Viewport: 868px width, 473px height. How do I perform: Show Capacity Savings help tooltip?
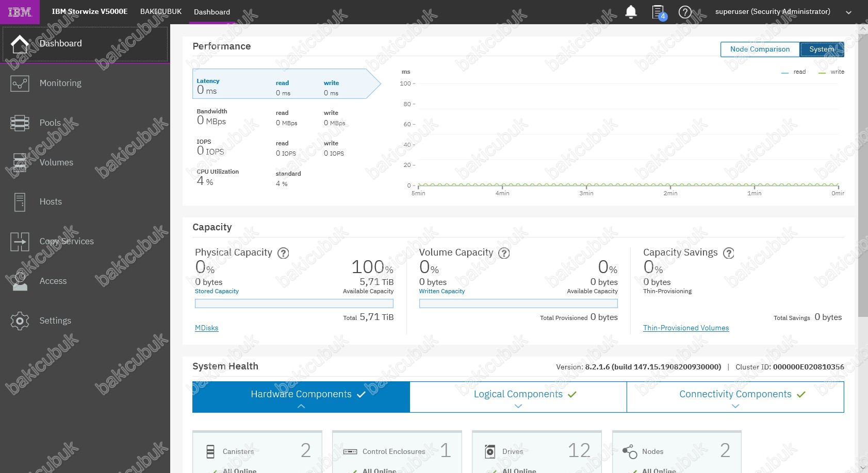(728, 253)
